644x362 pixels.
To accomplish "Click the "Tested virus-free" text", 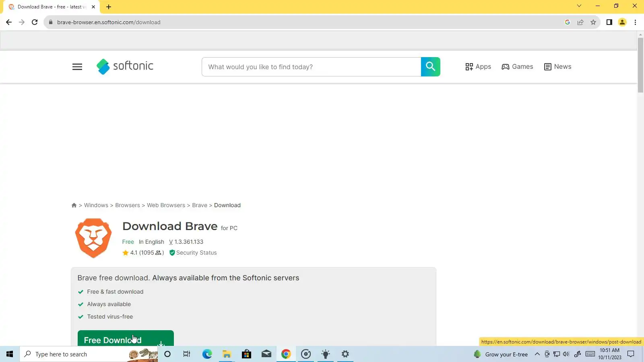I will click(x=110, y=317).
